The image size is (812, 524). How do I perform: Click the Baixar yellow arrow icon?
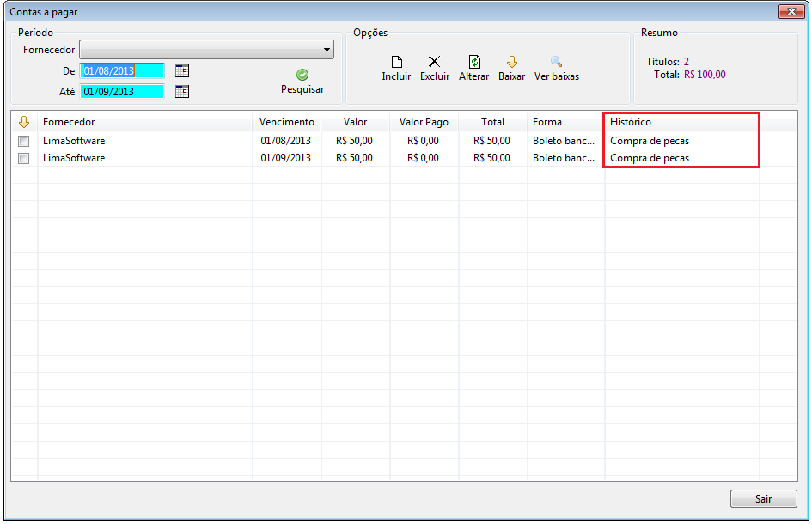point(511,62)
